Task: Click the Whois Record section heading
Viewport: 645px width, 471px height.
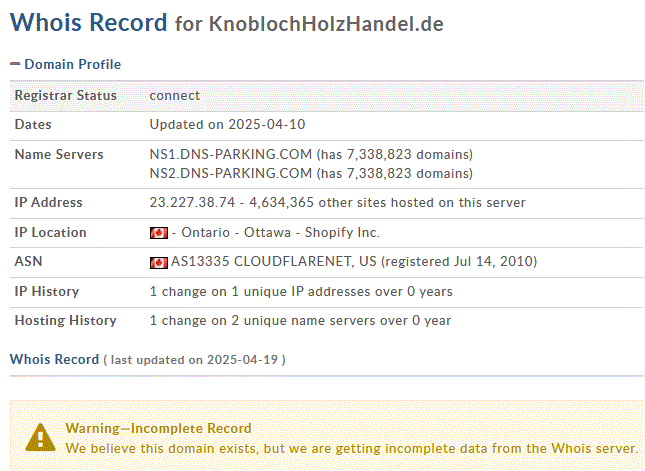Action: click(54, 359)
